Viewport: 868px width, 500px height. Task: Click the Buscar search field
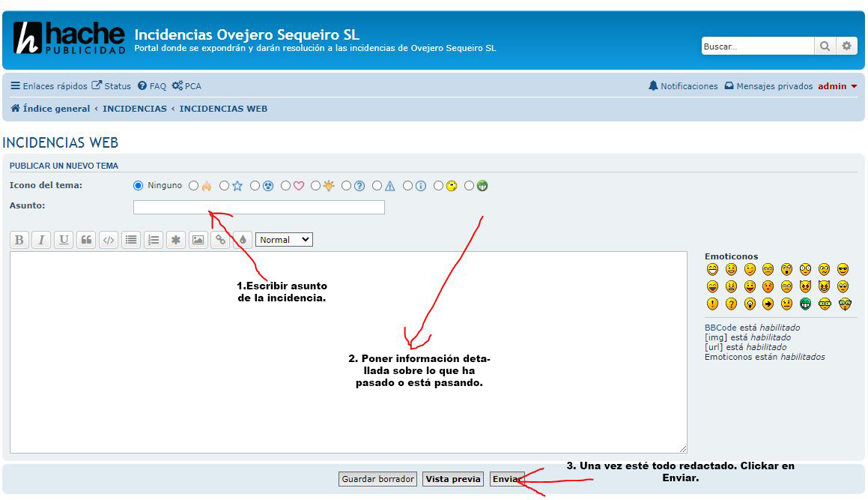click(757, 46)
